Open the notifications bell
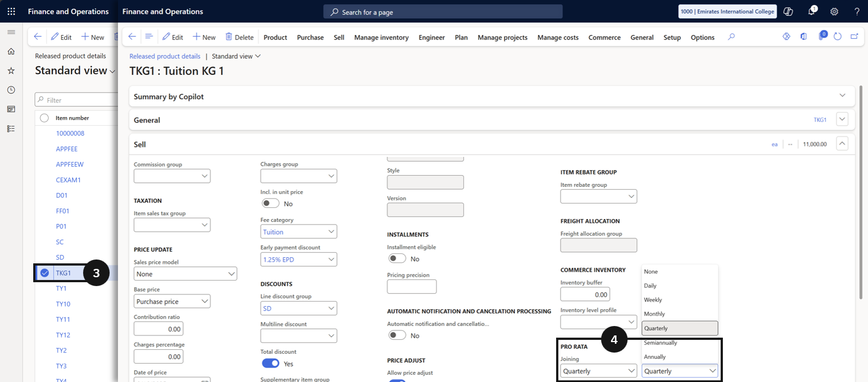868x382 pixels. pos(812,11)
